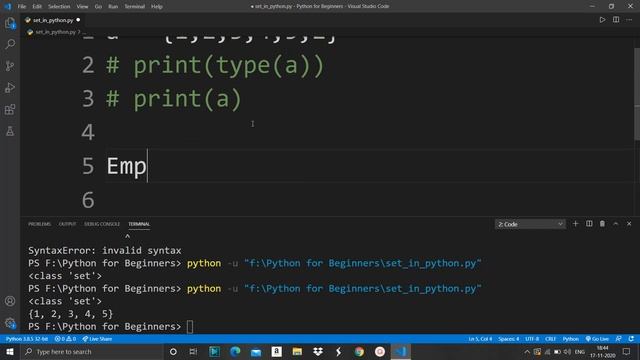Place cursor on line 5 after Emp
The image size is (640, 360).
(147, 166)
